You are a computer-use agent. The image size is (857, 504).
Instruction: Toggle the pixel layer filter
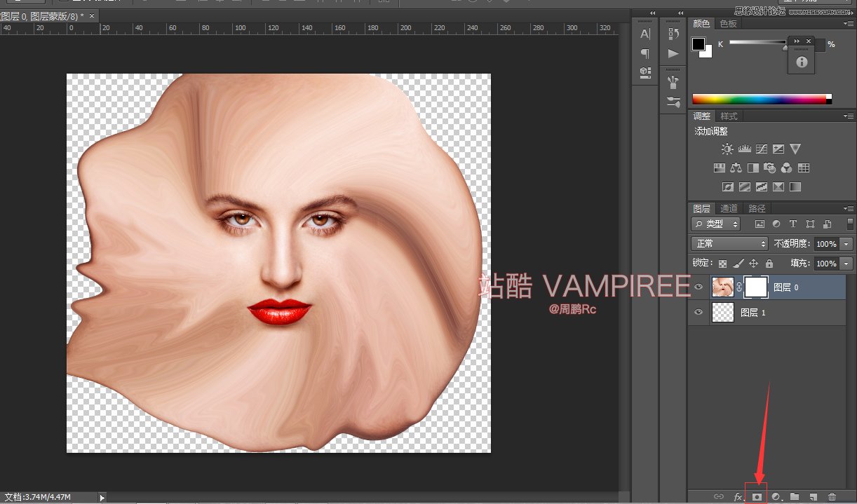(x=760, y=224)
